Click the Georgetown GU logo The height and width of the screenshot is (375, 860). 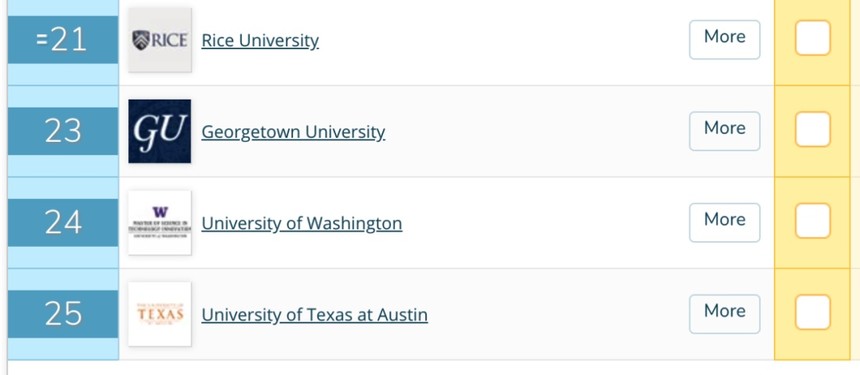(160, 131)
